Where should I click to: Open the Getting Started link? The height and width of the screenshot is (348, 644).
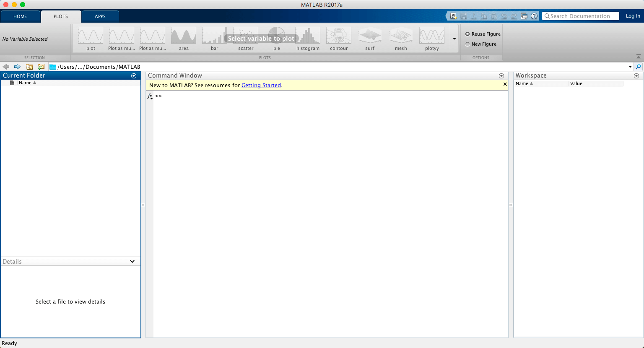261,85
